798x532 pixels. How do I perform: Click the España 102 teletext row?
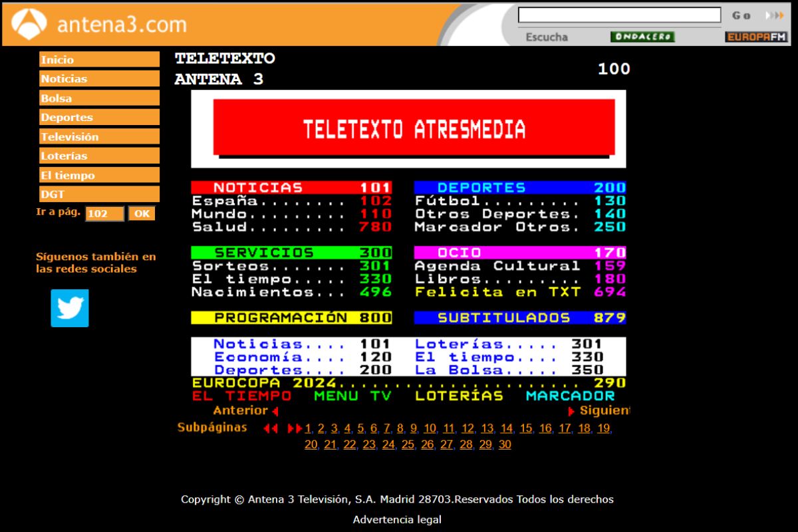291,201
